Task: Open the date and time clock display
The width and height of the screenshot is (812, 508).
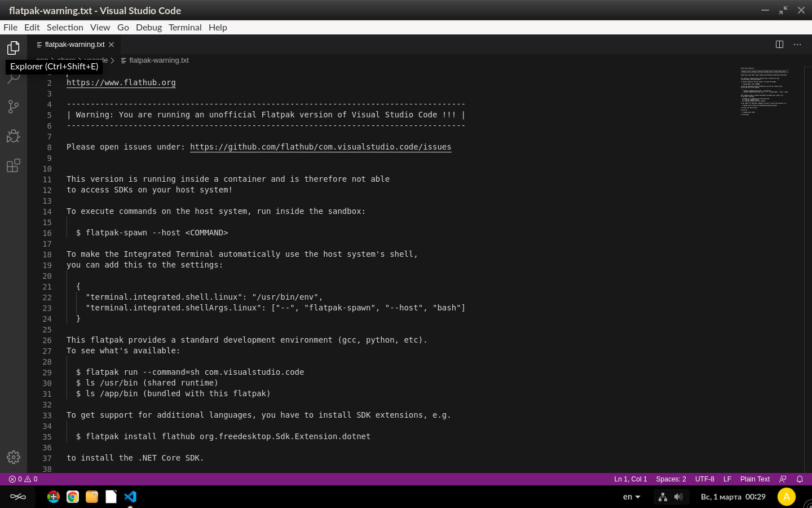Action: pyautogui.click(x=733, y=497)
